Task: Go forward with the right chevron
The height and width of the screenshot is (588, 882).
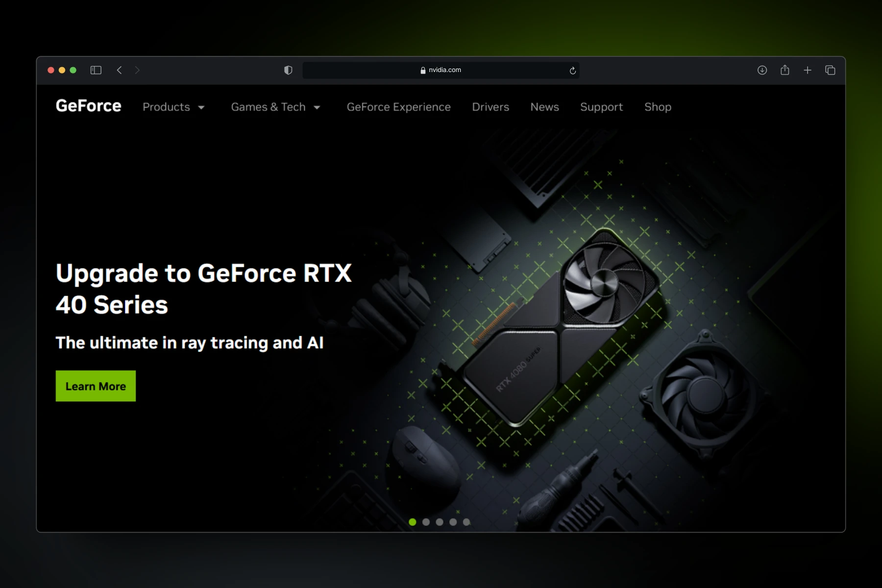Action: click(x=137, y=70)
